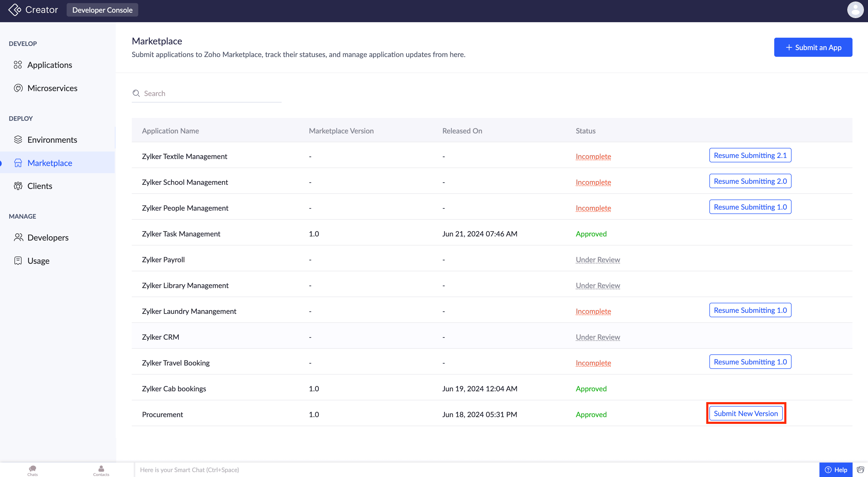Click Under Review status for Zylker Payroll
The width and height of the screenshot is (868, 477).
point(598,260)
